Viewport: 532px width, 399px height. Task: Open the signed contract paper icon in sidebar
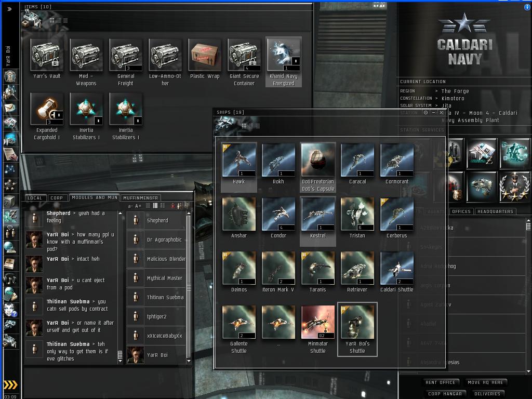tap(10, 154)
